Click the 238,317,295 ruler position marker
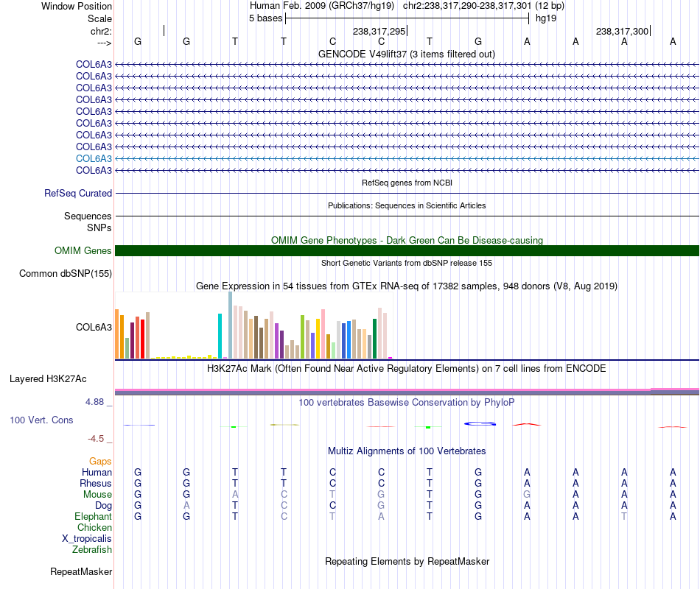 [x=379, y=31]
